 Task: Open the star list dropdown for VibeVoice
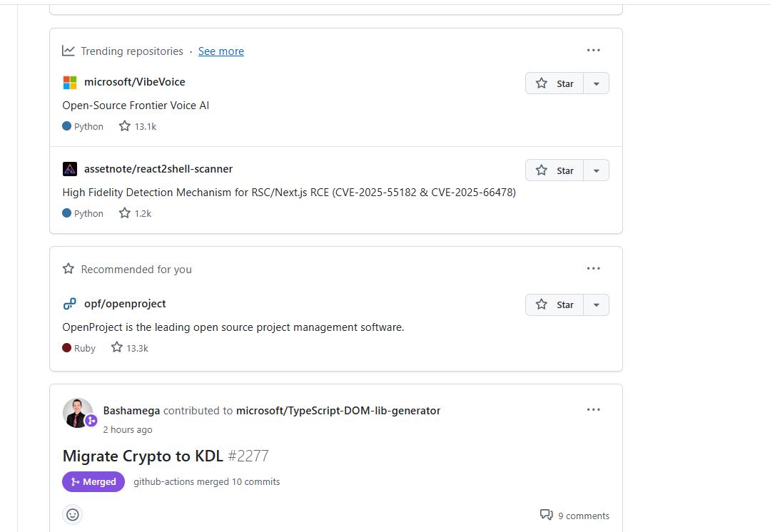click(x=596, y=83)
